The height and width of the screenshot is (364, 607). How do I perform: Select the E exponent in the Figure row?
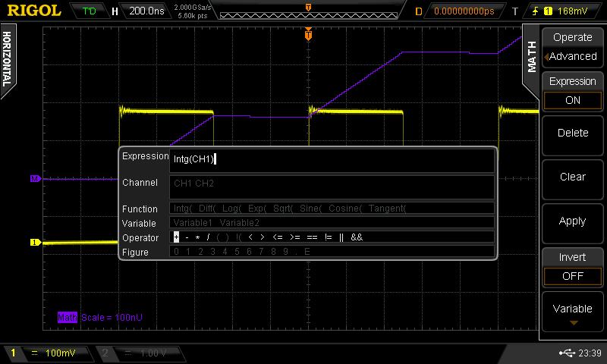[307, 252]
